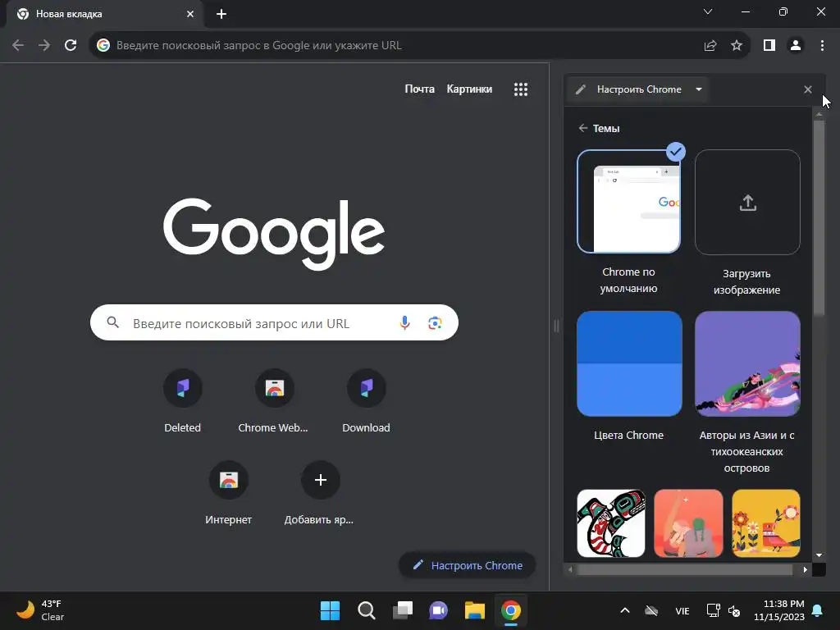Bookmark this tab with the star icon
This screenshot has width=840, height=630.
click(x=737, y=46)
